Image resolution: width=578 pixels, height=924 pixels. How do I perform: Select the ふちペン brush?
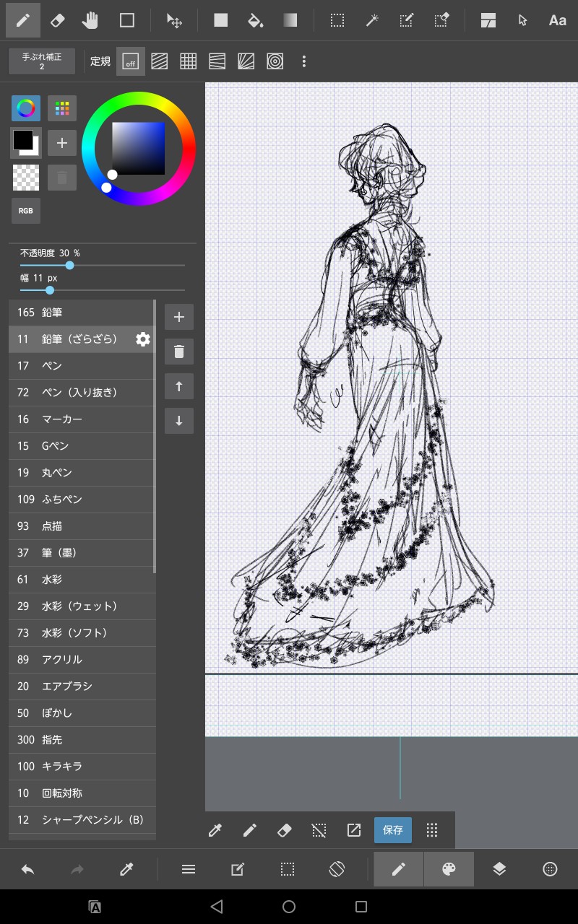point(82,500)
